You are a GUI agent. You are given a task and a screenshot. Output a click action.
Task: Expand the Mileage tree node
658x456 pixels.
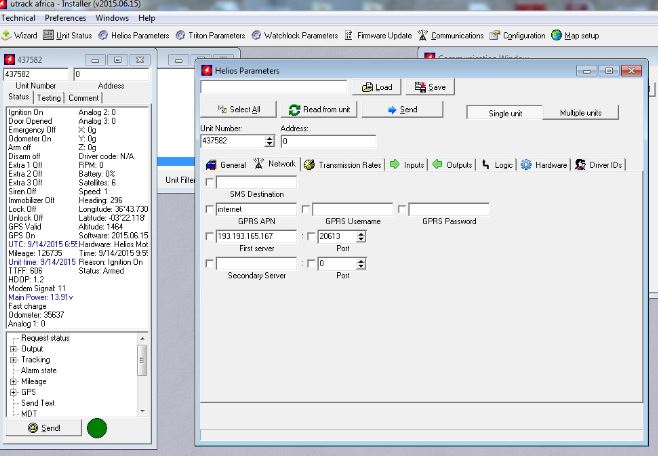(13, 381)
